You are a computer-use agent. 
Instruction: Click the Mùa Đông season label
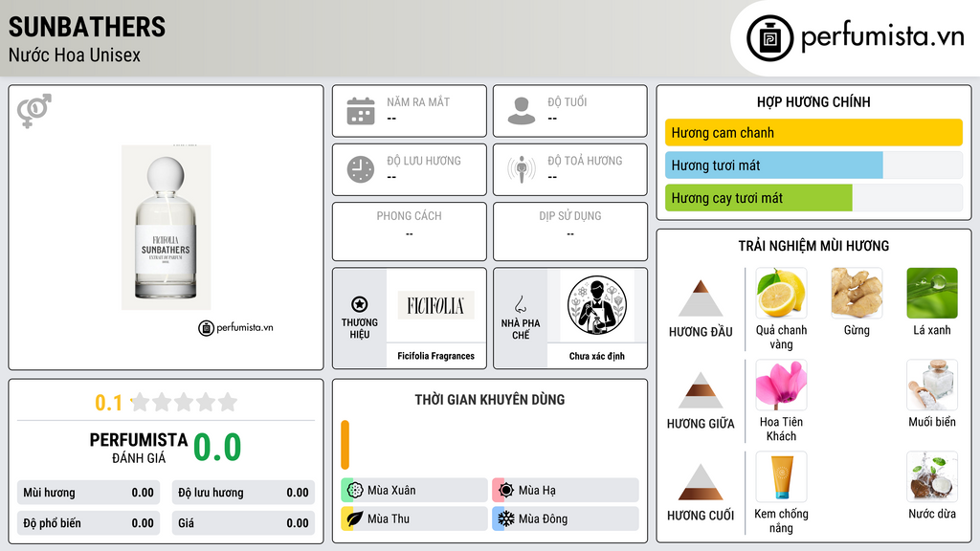click(543, 518)
